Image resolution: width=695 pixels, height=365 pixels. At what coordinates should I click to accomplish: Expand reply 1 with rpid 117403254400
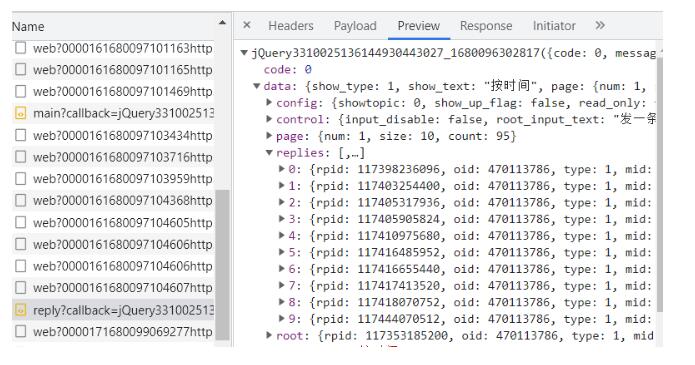(281, 185)
